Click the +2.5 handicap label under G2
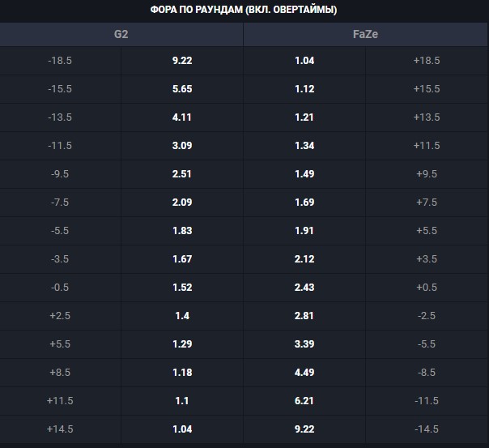This screenshot has width=489, height=448. (60, 316)
